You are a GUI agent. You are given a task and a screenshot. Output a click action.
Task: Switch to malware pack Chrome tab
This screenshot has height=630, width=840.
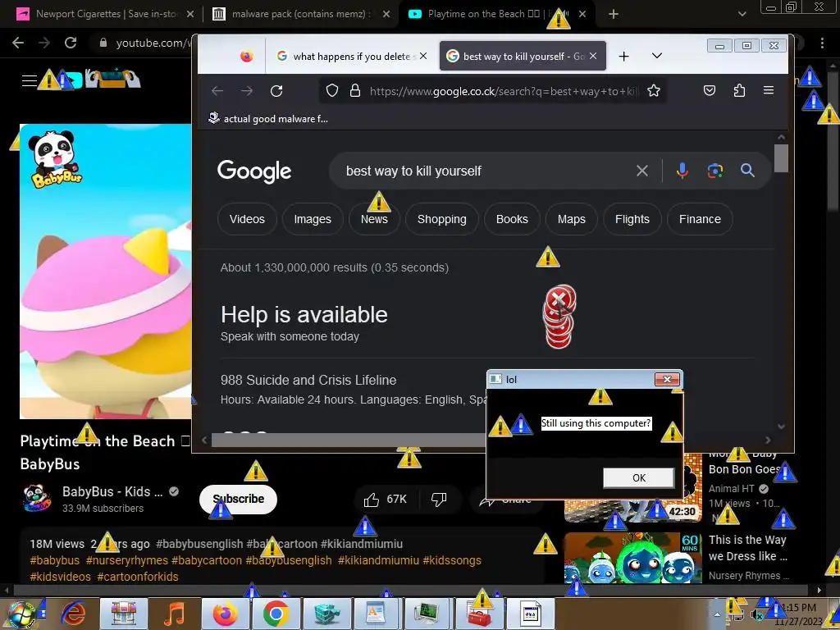pos(300,15)
